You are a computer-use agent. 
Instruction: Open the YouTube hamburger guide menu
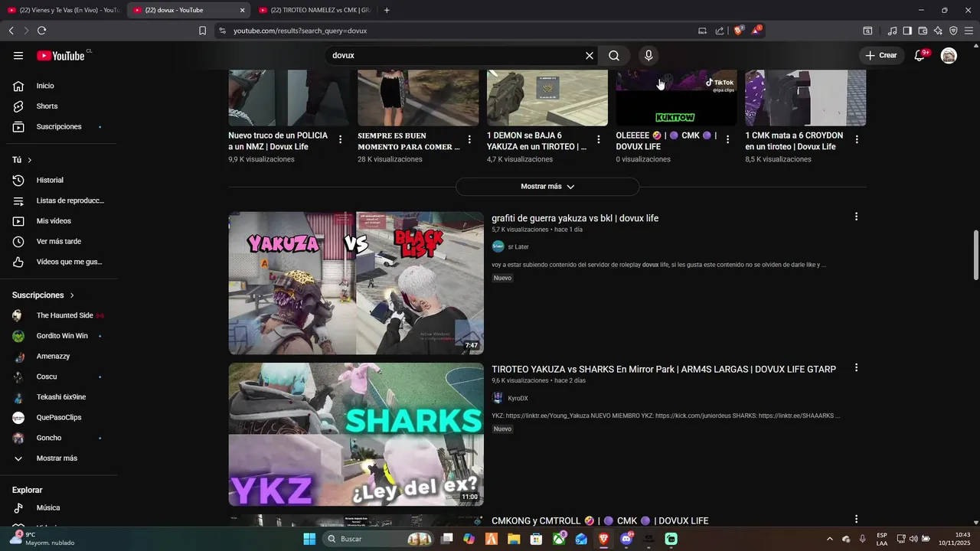tap(18, 56)
